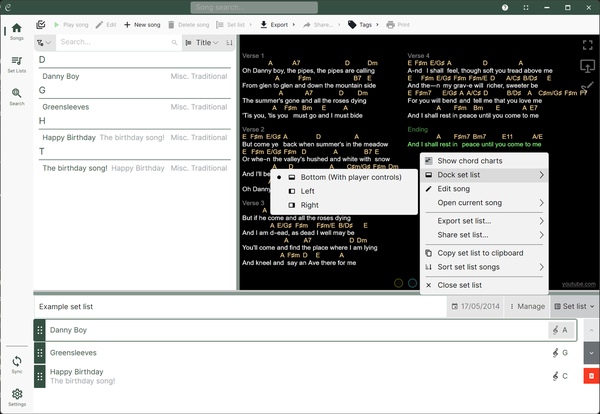Choose Left dock position
This screenshot has width=600, height=414.
344,191
